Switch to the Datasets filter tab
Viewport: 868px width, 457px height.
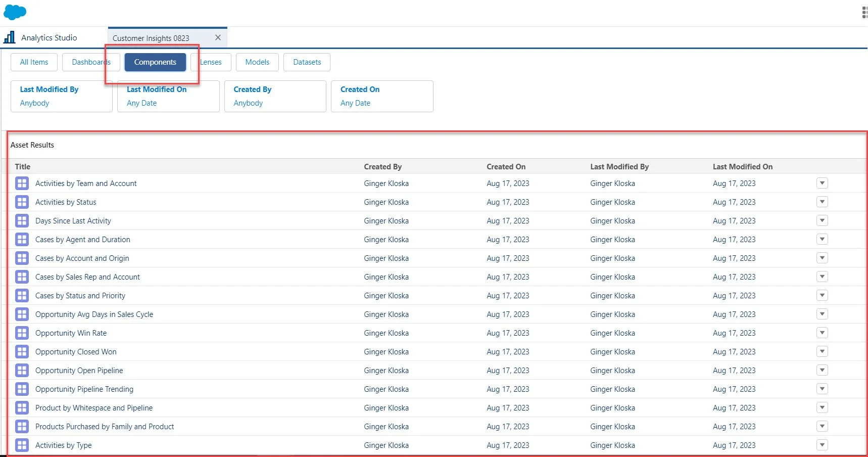307,62
